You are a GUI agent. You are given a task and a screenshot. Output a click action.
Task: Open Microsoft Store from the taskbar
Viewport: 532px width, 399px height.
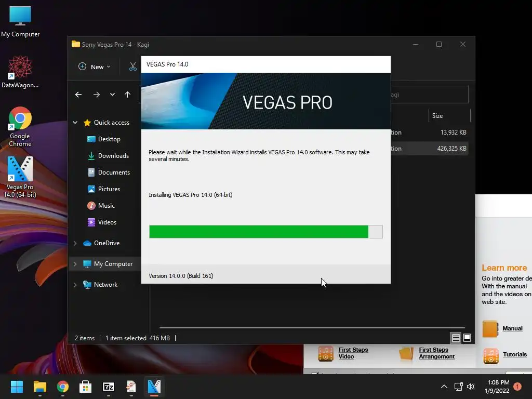[86, 387]
